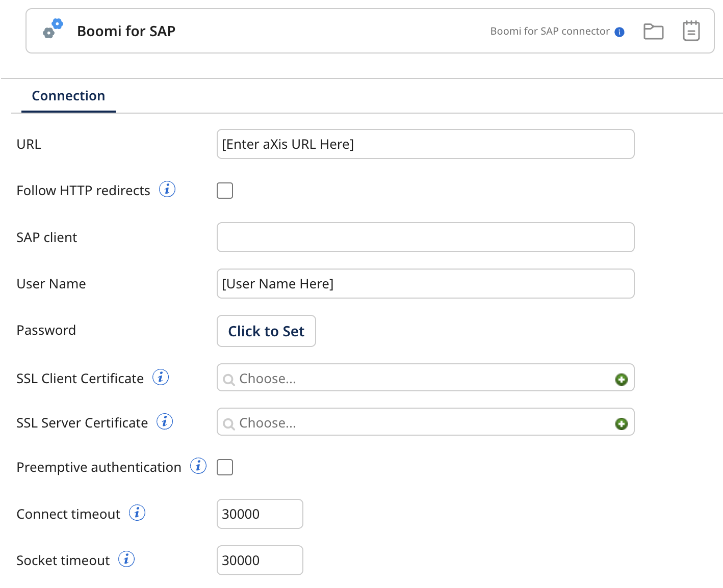Check the Preemptive authentication box
The height and width of the screenshot is (588, 723).
pos(225,467)
